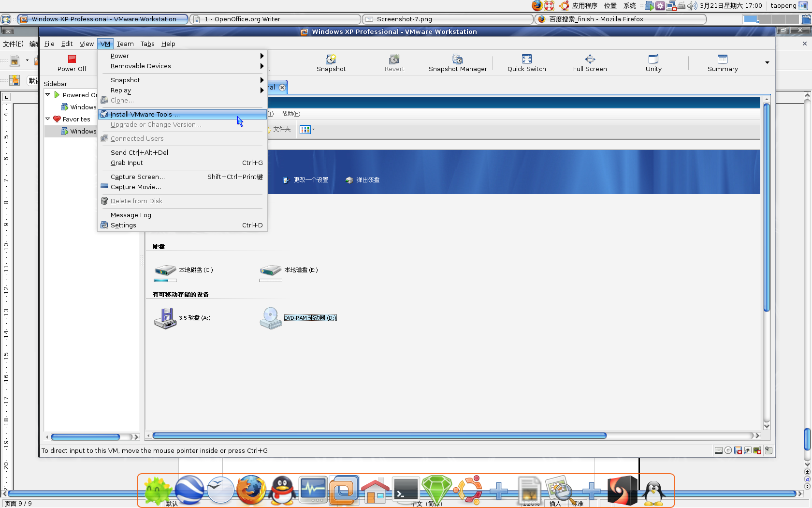The image size is (812, 508).
Task: Launch Firefox from the dock
Action: (251, 490)
